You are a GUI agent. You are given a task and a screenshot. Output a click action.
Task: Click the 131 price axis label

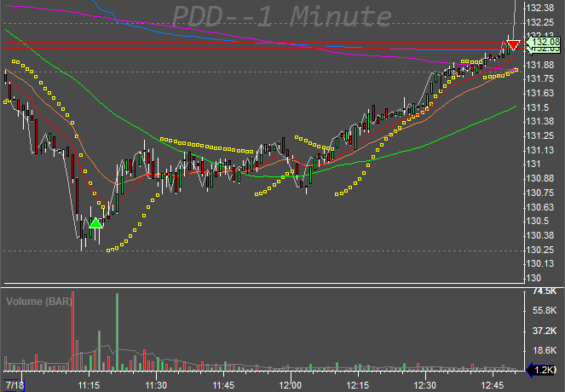[533, 164]
